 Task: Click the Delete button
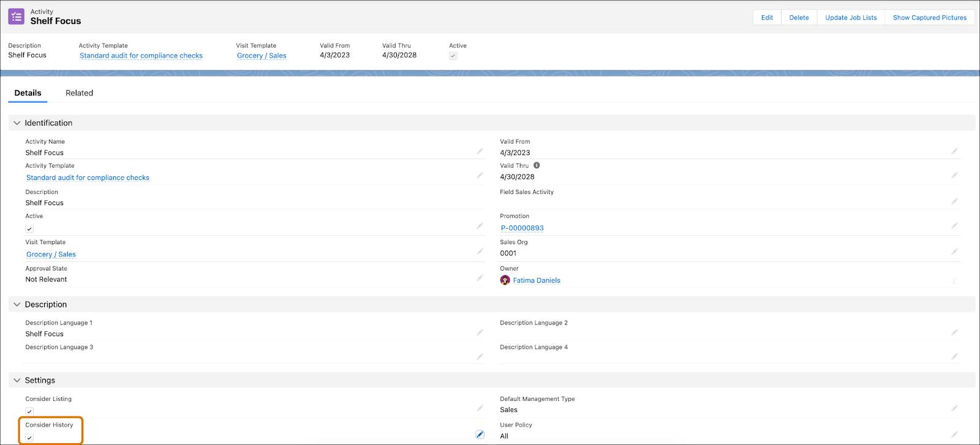tap(799, 18)
